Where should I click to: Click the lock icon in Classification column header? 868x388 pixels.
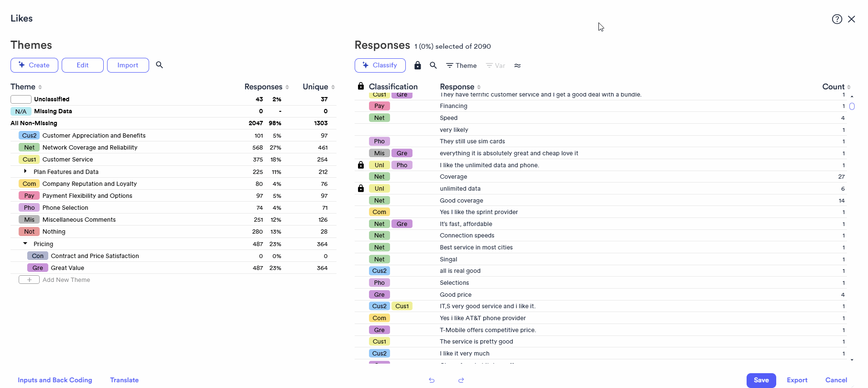361,86
